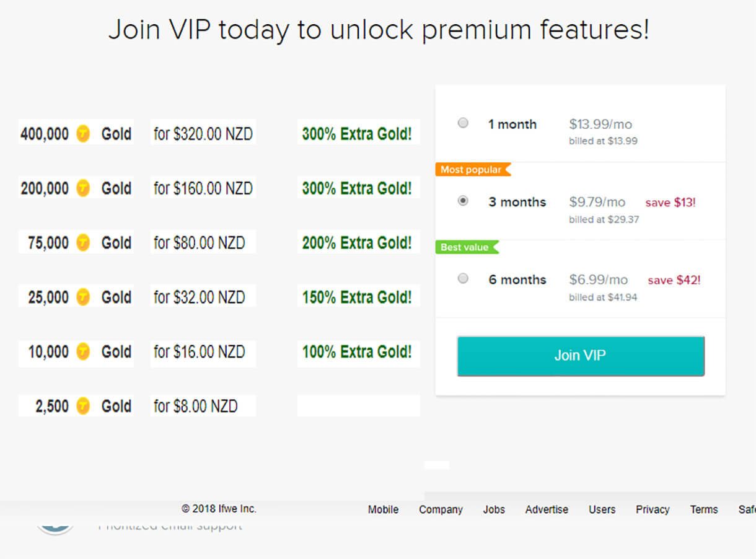The image size is (756, 559).
Task: Select the 1 month plan radio button
Action: pyautogui.click(x=463, y=123)
